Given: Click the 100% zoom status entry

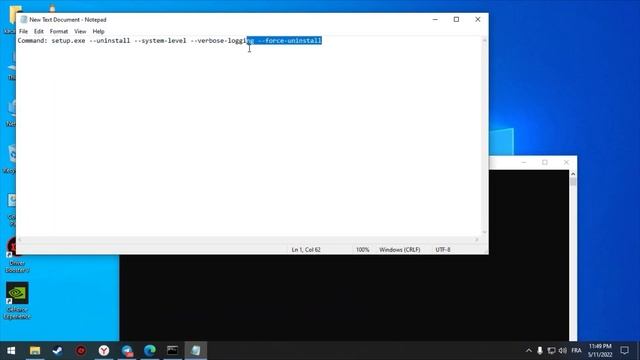Looking at the screenshot, I should (362, 250).
